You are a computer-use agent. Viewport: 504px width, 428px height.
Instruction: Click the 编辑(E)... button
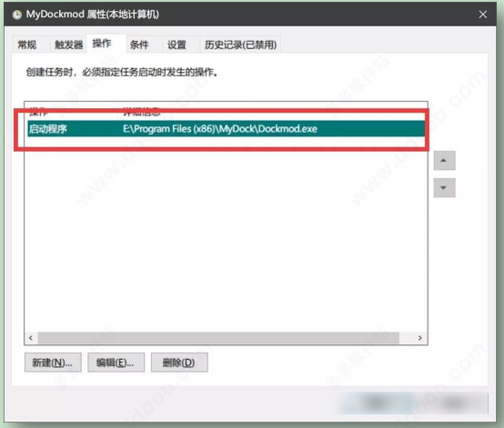click(x=116, y=363)
